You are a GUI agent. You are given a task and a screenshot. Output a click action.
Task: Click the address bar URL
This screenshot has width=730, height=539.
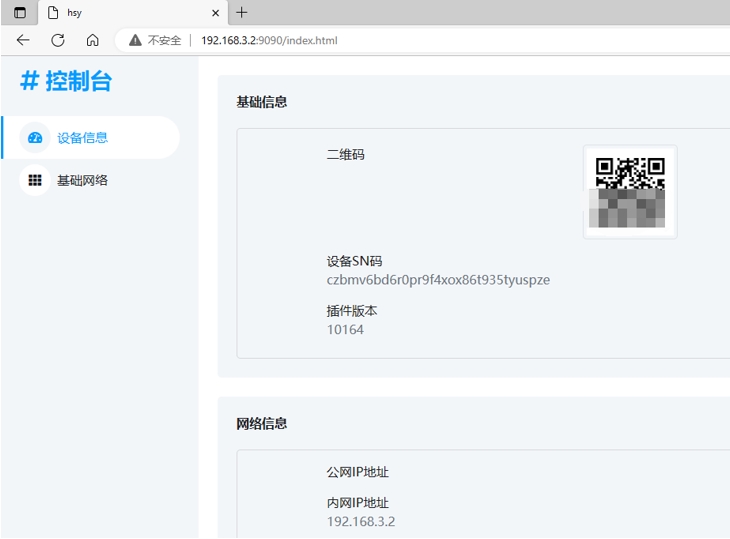tap(269, 40)
